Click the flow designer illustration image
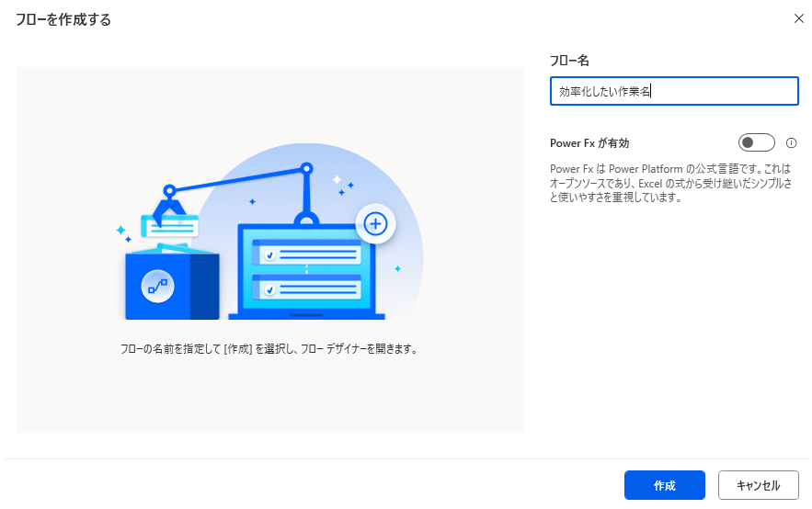Screen dimensions: 812x509 coord(269,232)
